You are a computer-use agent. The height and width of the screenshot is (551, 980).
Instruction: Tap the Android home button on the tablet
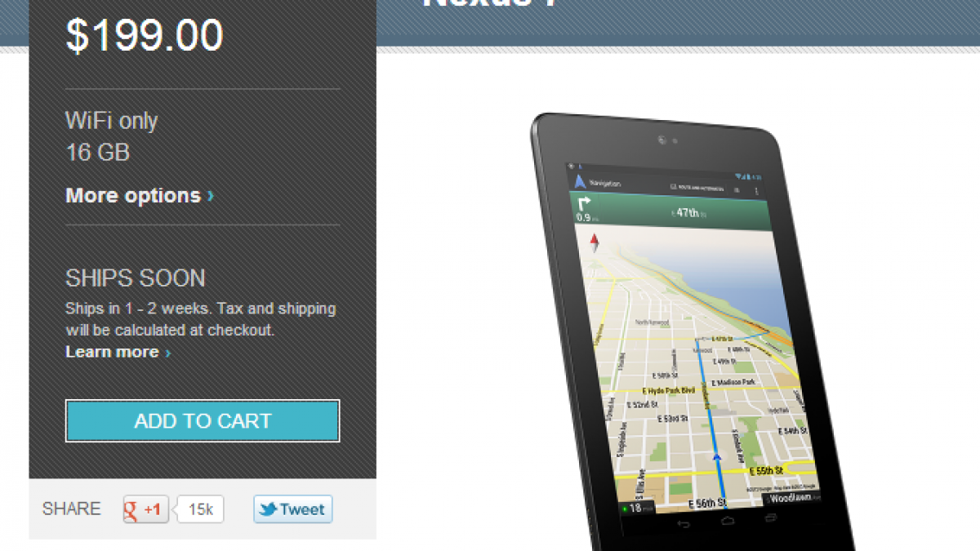click(x=727, y=521)
